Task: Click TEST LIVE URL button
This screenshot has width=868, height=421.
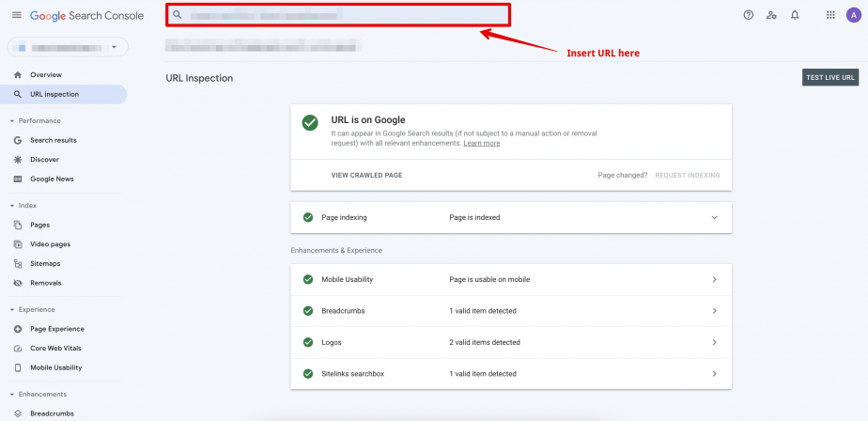Action: (830, 78)
